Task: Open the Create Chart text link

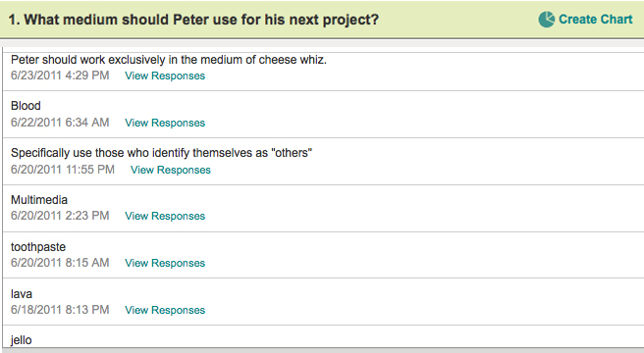Action: (x=596, y=20)
